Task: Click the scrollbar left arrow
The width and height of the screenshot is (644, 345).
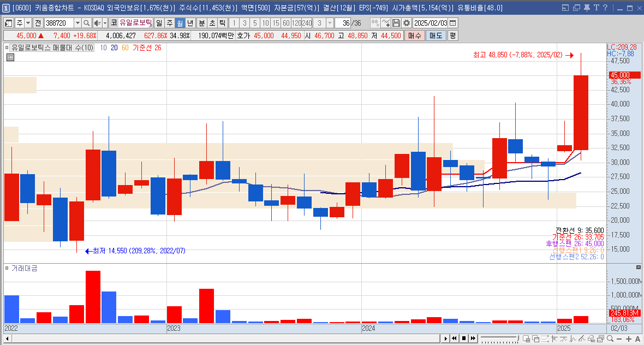Action: (x=7, y=338)
